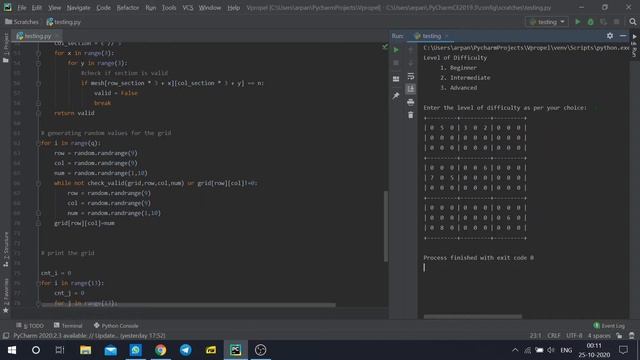Open the Event Log
The image size is (640, 360).
click(609, 326)
